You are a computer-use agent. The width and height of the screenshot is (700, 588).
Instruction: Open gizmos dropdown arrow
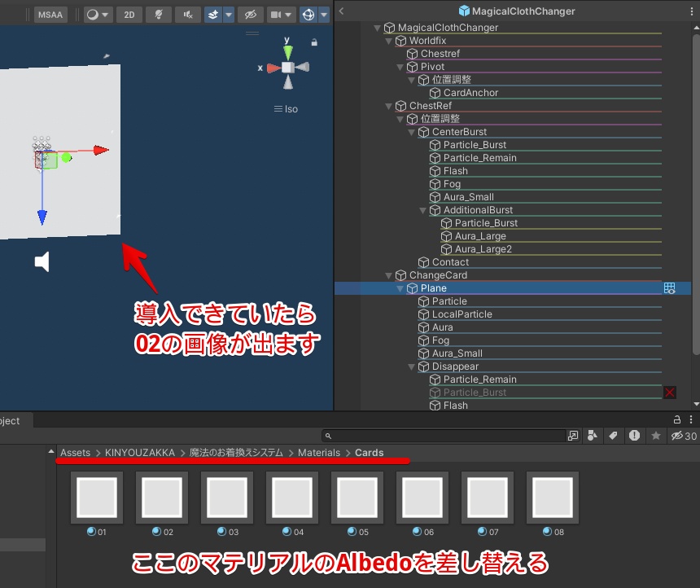[324, 15]
